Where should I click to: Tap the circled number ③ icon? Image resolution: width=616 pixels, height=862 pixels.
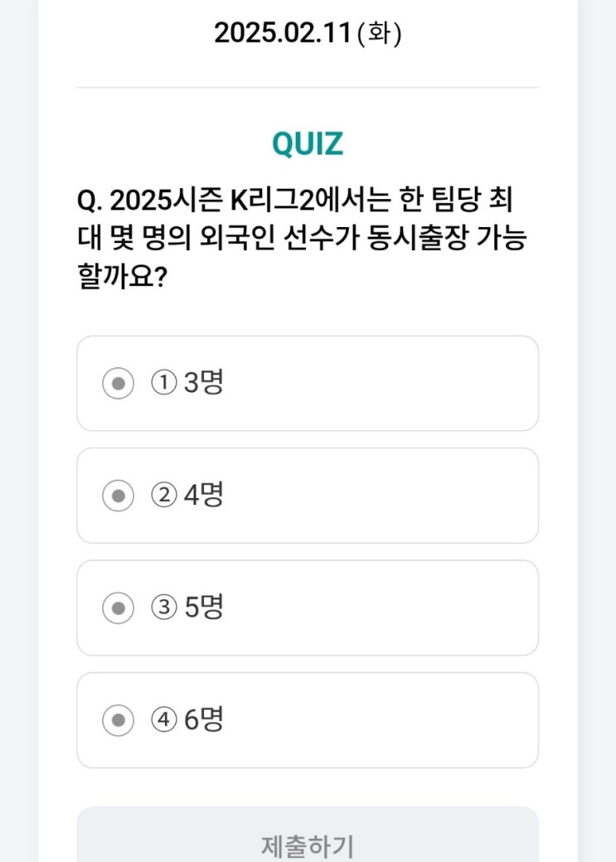[x=163, y=608]
